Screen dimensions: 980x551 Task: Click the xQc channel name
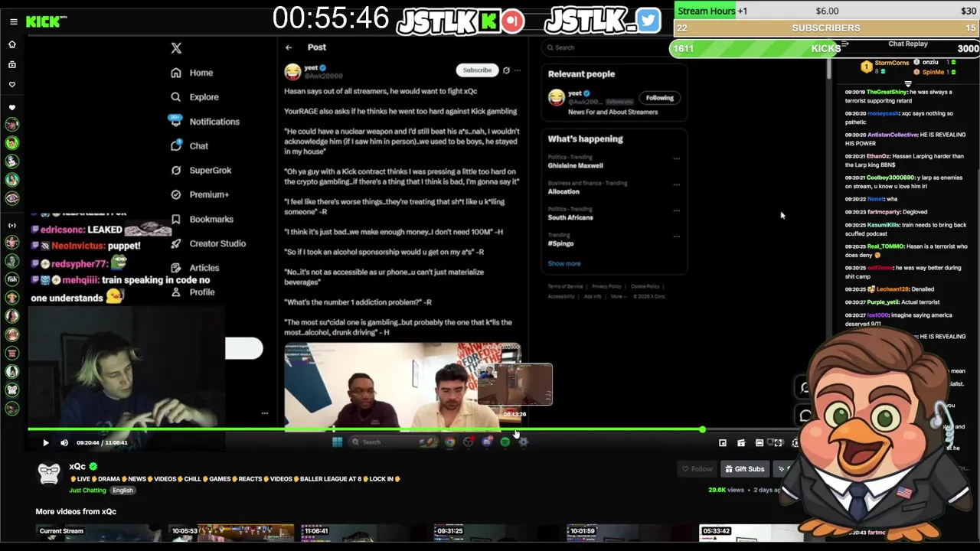pos(77,466)
